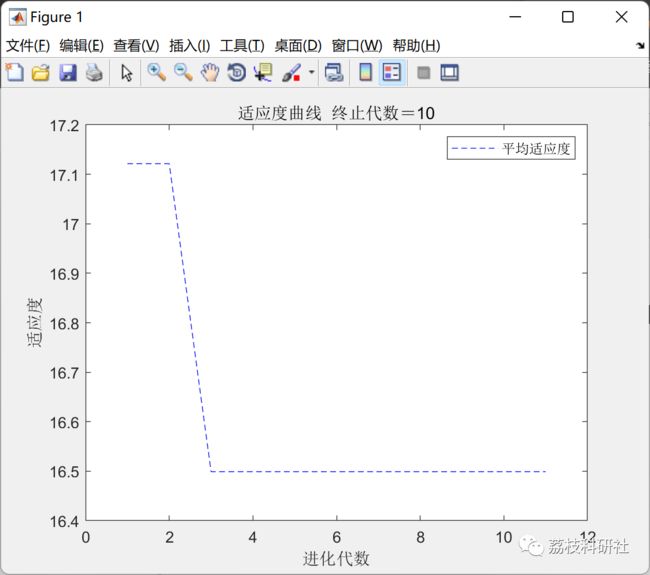Open the 编辑(E) menu

(x=82, y=46)
